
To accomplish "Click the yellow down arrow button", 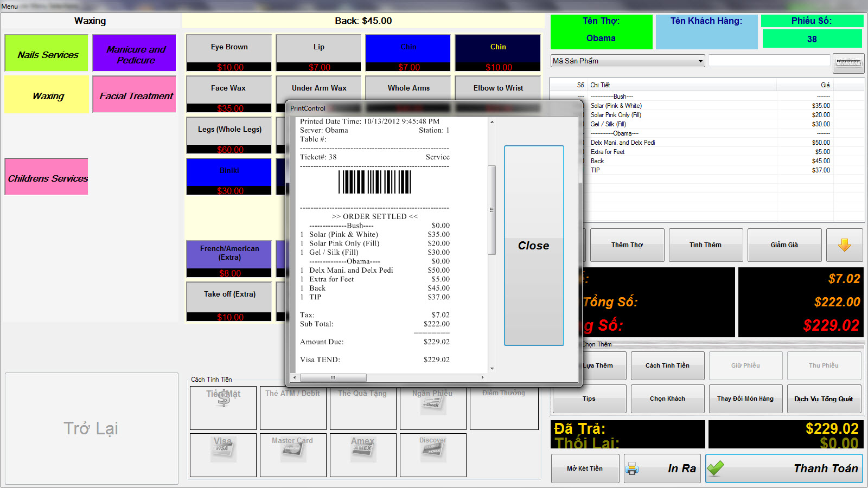I will (x=844, y=245).
